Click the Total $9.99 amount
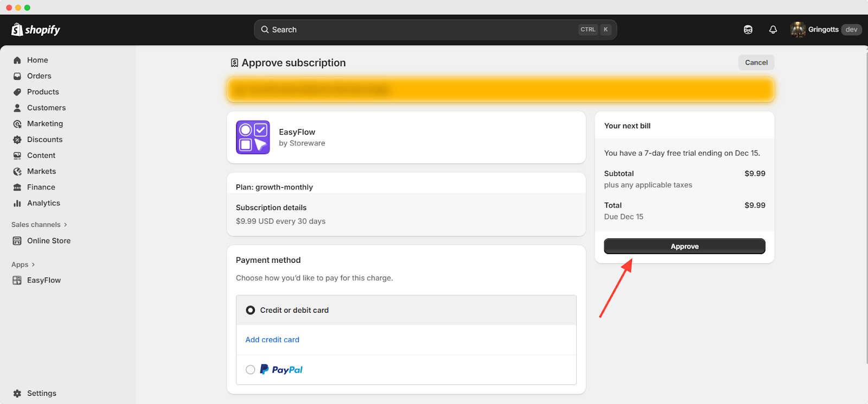 (755, 205)
